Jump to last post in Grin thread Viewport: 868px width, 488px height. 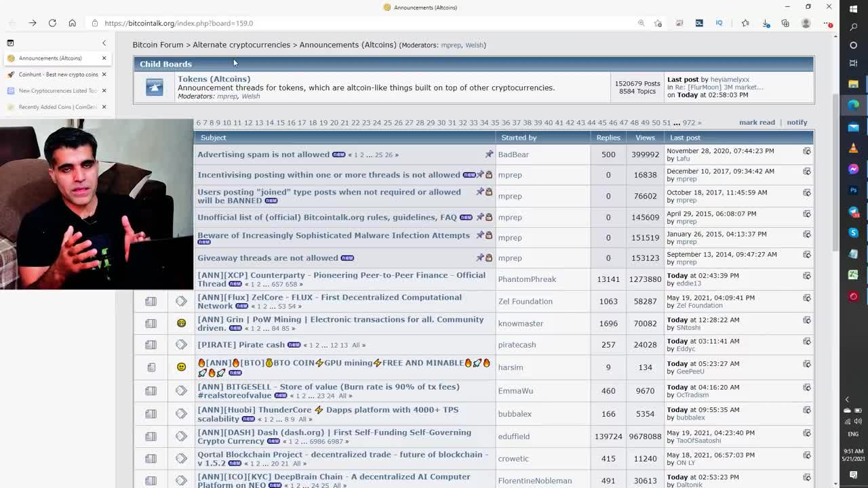806,320
